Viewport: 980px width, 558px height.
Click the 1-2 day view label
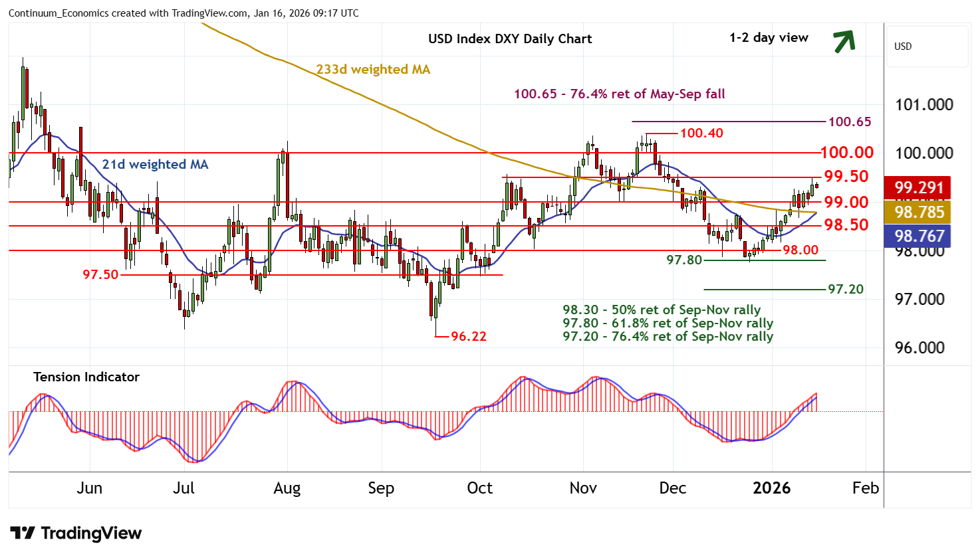point(769,38)
